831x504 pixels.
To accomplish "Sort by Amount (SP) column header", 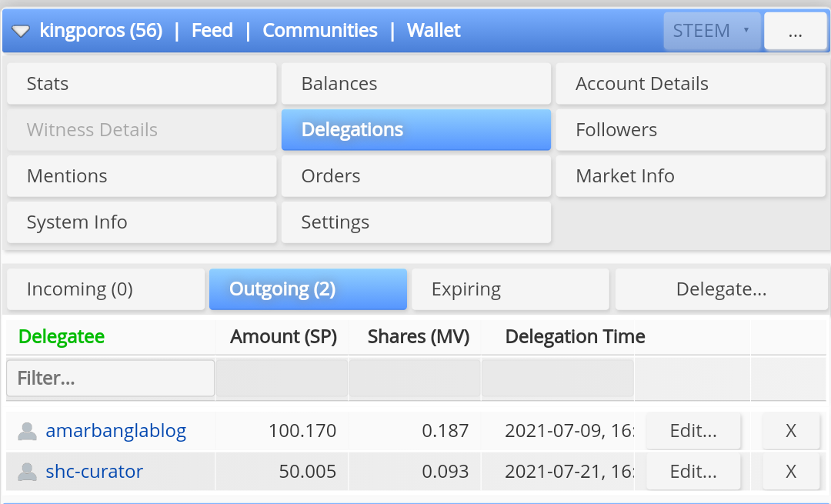I will (283, 336).
